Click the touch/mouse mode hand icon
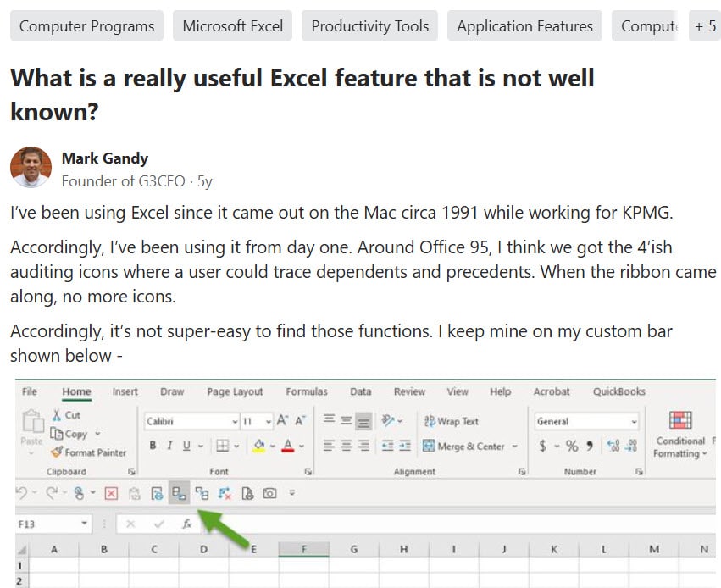The image size is (721, 588). tap(79, 493)
